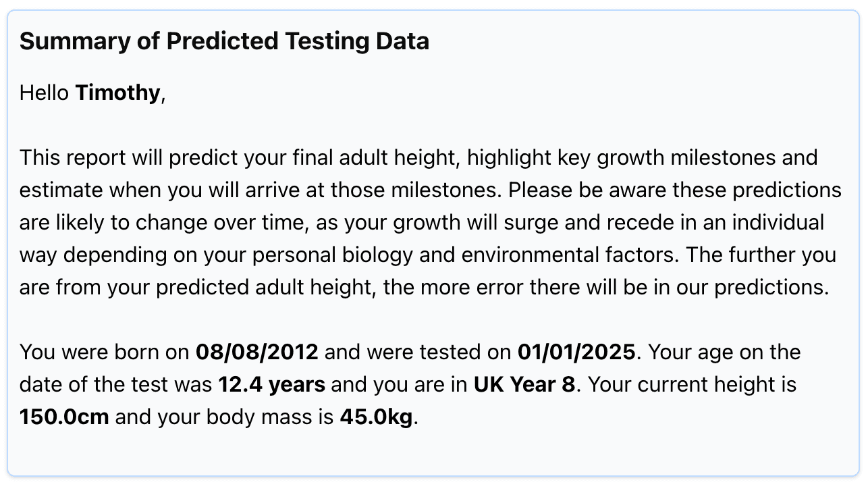Click the words You were born on
The width and height of the screenshot is (868, 497).
(x=105, y=352)
